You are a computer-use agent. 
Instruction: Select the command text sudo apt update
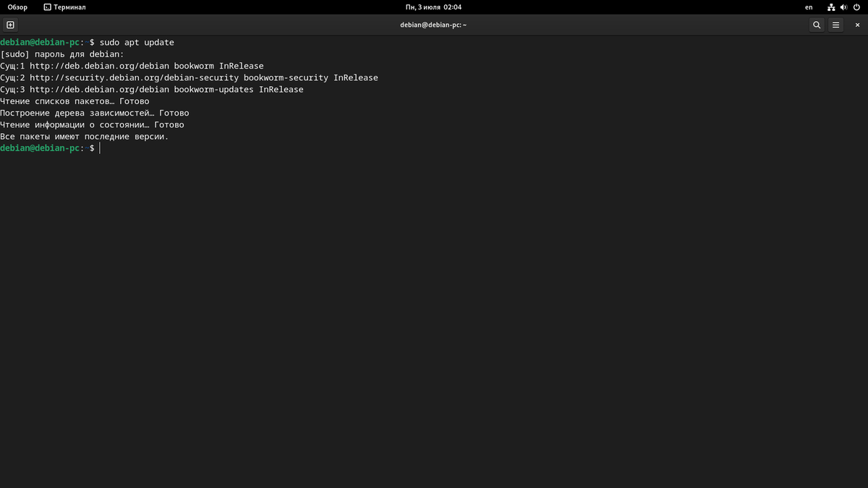(137, 43)
